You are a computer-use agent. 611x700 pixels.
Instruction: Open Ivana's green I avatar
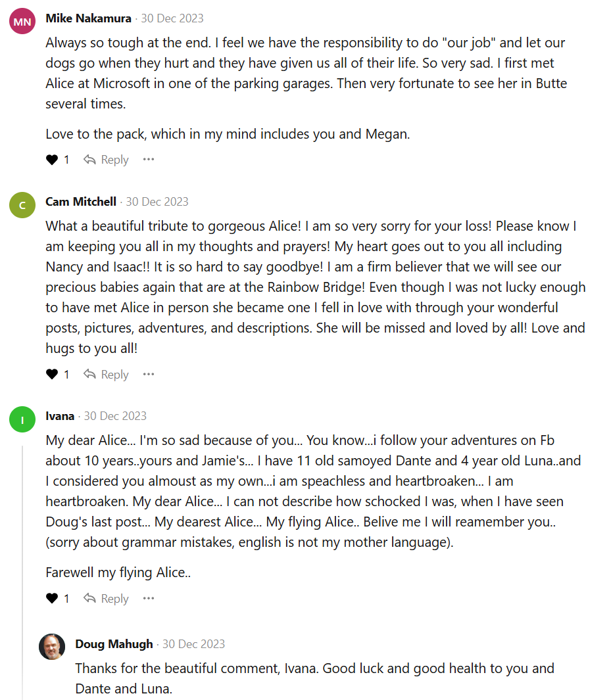tap(22, 419)
